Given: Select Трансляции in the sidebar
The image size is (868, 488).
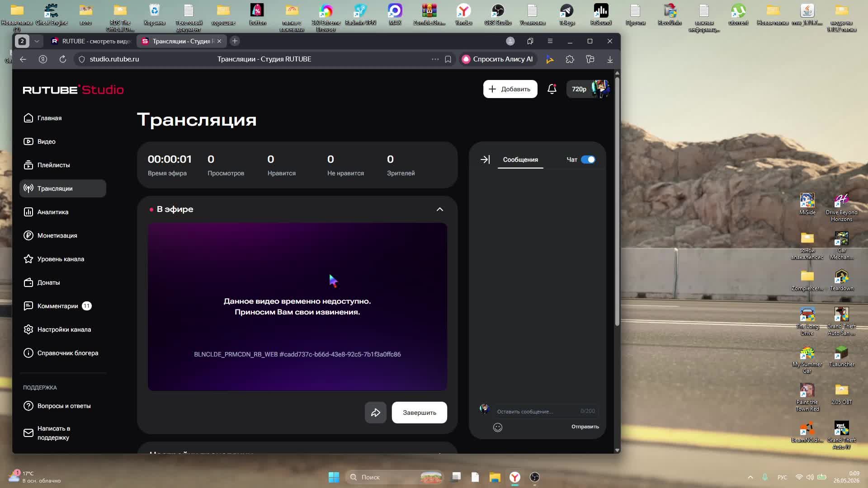Looking at the screenshot, I should (63, 188).
